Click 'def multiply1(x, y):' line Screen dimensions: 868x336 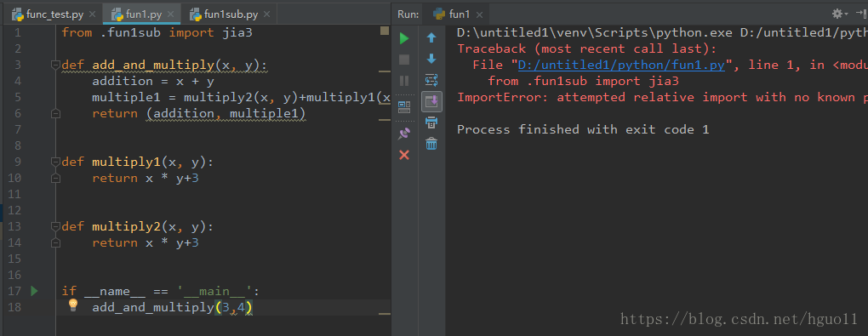pyautogui.click(x=137, y=162)
